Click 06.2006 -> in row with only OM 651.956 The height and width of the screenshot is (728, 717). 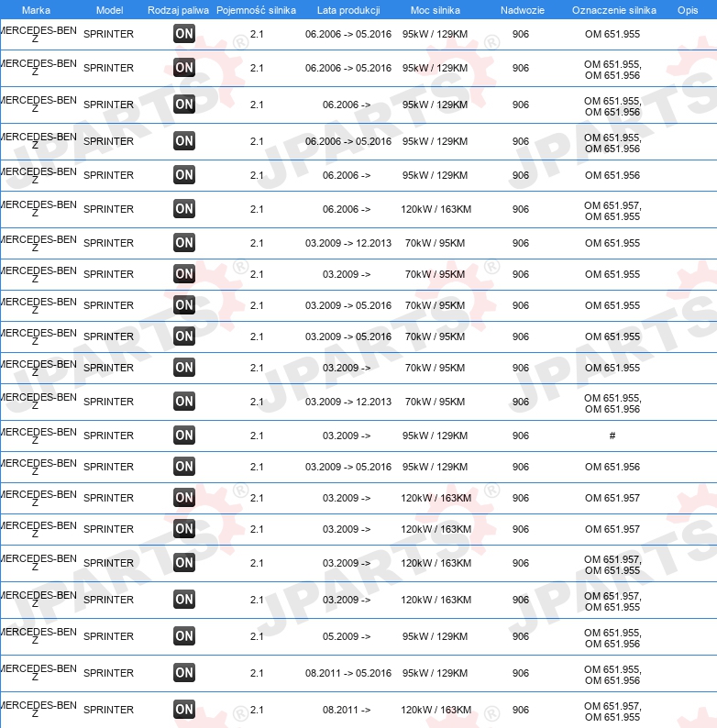[x=347, y=175]
